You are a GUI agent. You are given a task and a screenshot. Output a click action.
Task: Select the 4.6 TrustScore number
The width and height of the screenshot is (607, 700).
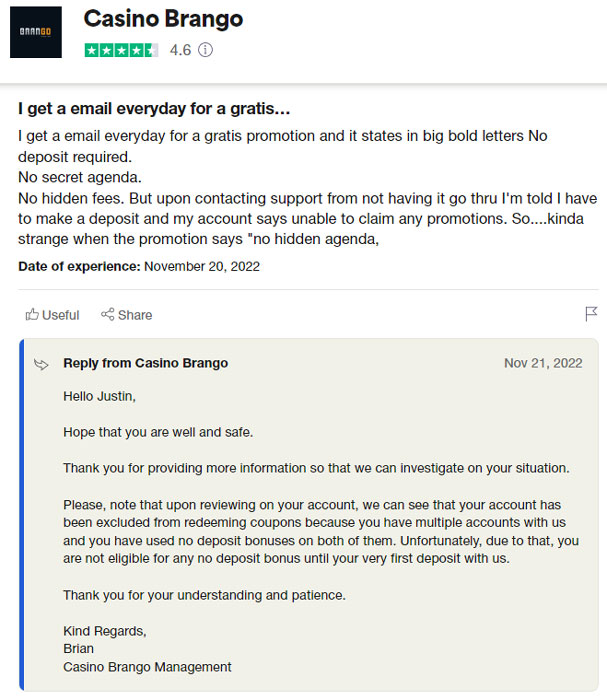click(180, 49)
